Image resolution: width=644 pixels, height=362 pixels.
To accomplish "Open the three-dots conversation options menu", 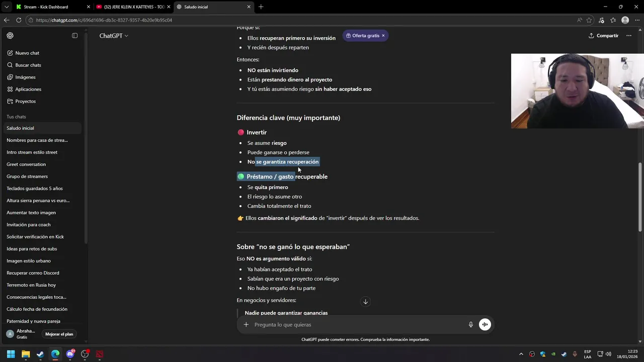I will pos(628,36).
